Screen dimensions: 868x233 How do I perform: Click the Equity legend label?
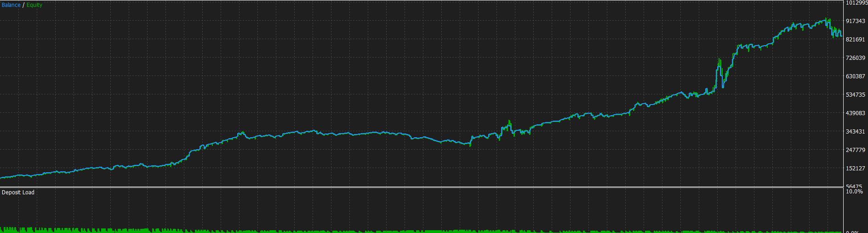pos(34,5)
